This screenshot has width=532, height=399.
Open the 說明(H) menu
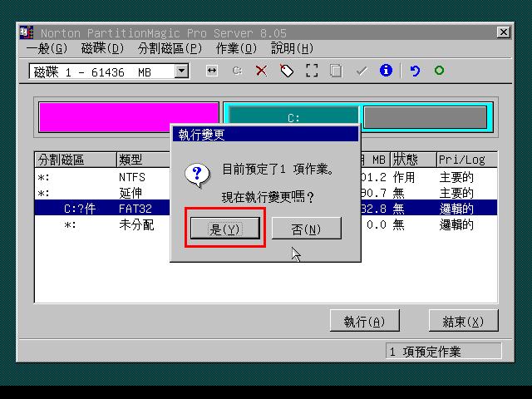pos(292,48)
